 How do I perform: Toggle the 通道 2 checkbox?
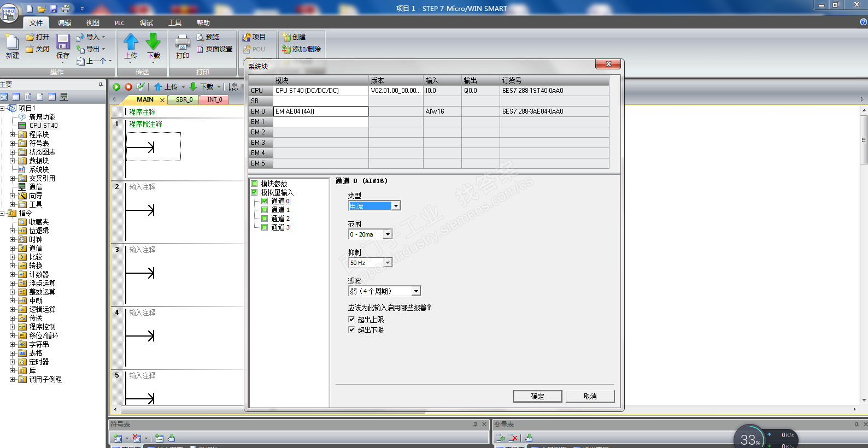[265, 219]
